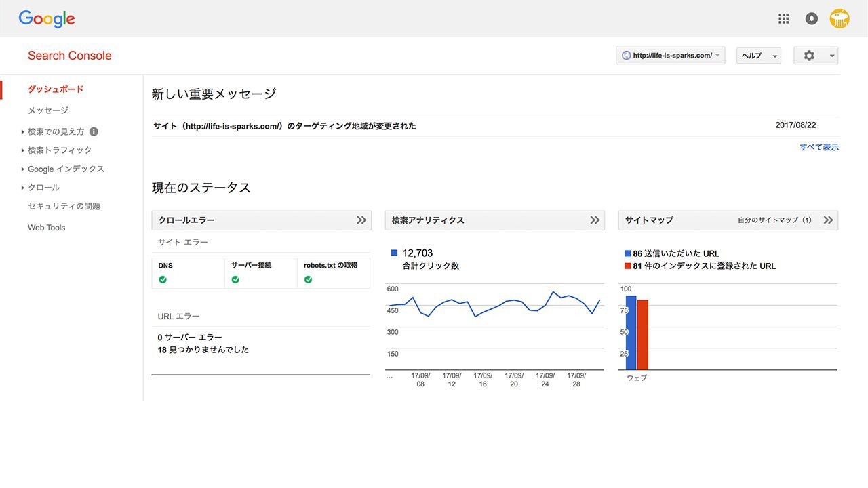868x488 pixels.
Task: Open the ターゲティング地域が変更された message
Action: click(x=285, y=126)
